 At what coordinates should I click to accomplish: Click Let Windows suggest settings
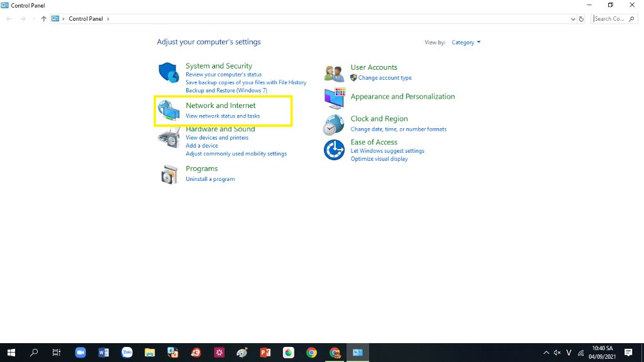(387, 151)
